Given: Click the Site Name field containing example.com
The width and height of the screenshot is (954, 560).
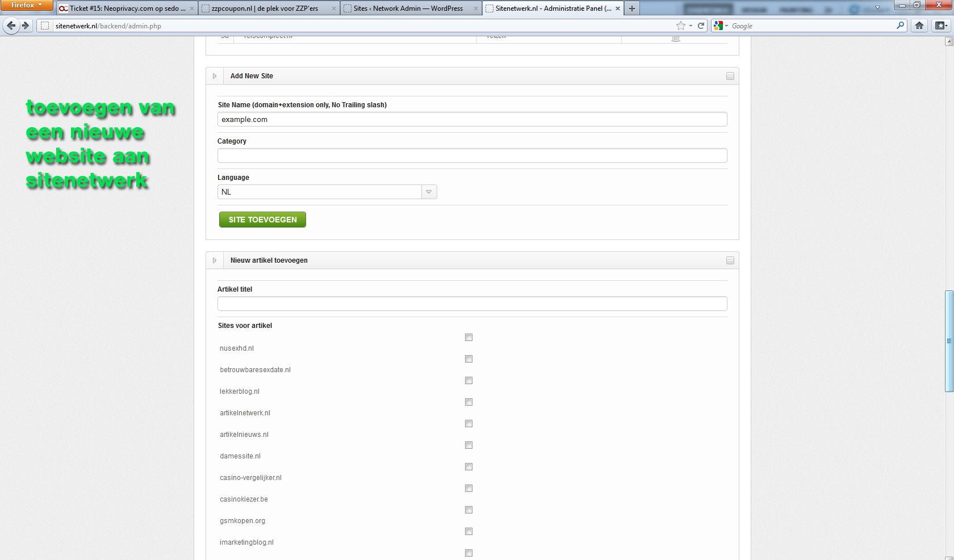Looking at the screenshot, I should click(472, 119).
